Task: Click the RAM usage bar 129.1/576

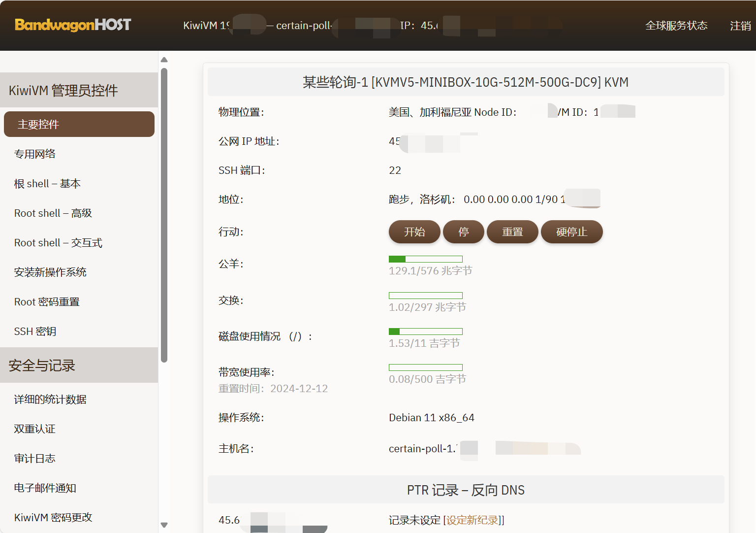Action: (x=426, y=259)
